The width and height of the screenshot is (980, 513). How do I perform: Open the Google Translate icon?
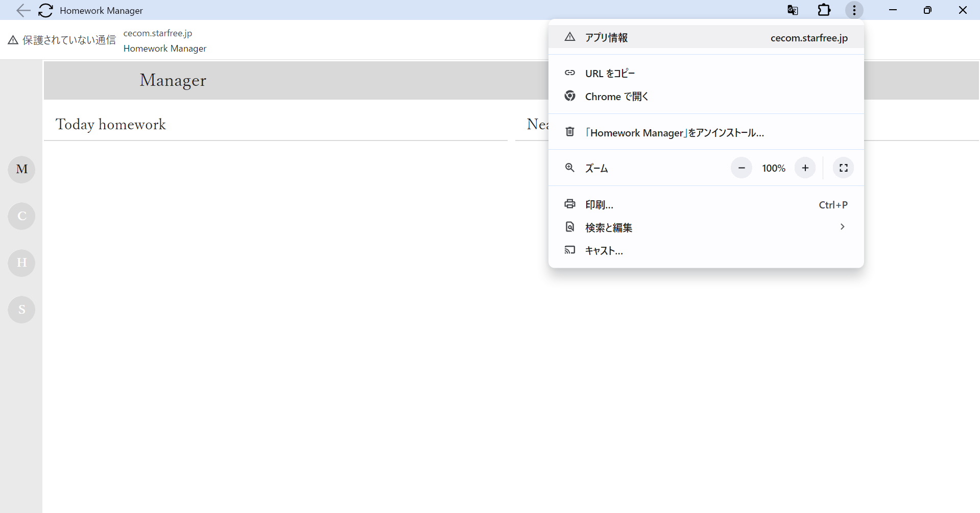793,10
